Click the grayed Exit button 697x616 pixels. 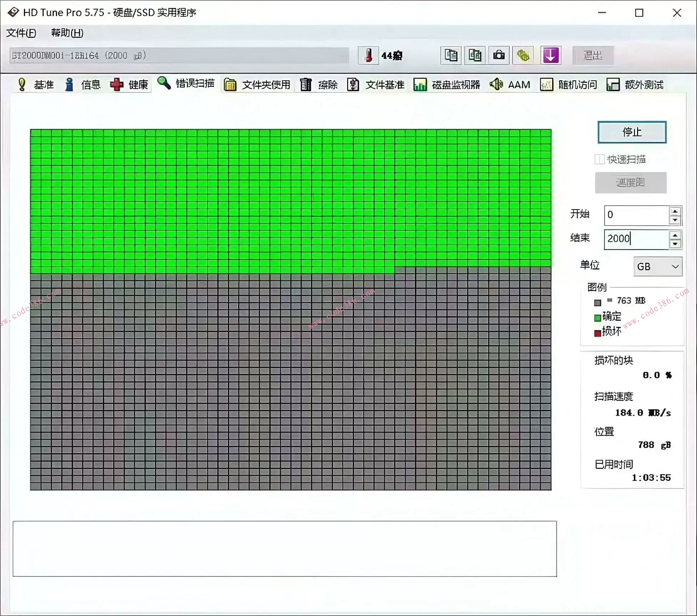[x=593, y=55]
